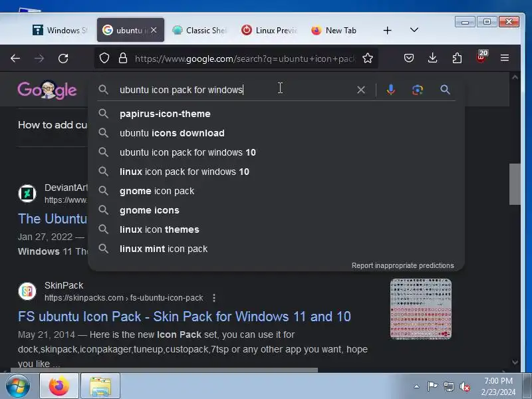The height and width of the screenshot is (399, 532).
Task: List all tabs with the chevron
Action: click(x=414, y=30)
